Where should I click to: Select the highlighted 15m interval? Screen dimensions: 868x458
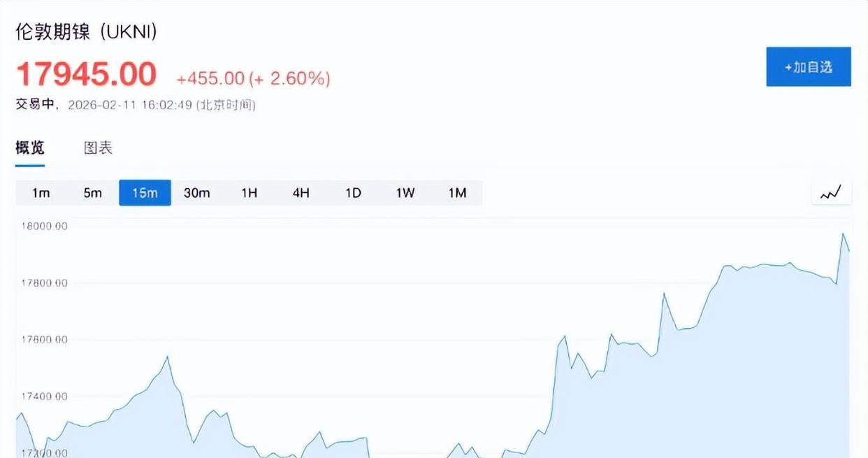coord(145,193)
